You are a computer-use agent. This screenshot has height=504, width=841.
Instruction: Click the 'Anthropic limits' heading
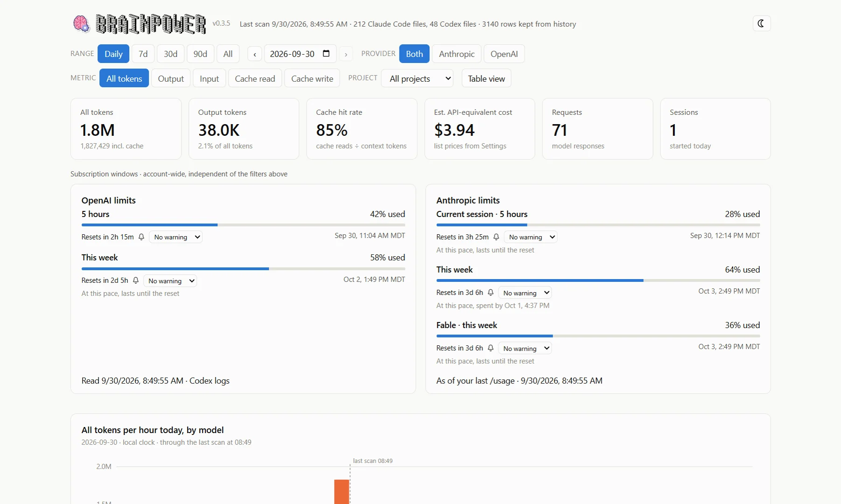468,200
